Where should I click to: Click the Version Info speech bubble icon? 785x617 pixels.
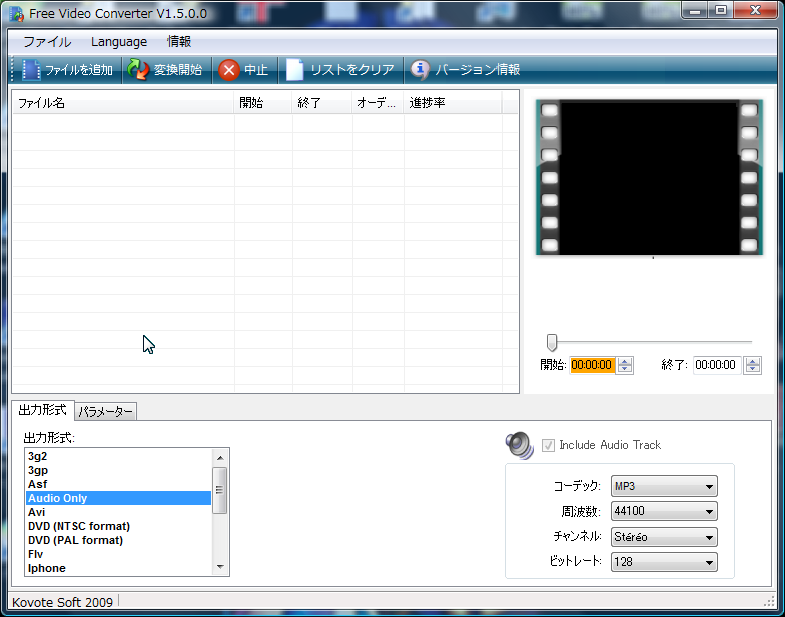click(x=420, y=70)
